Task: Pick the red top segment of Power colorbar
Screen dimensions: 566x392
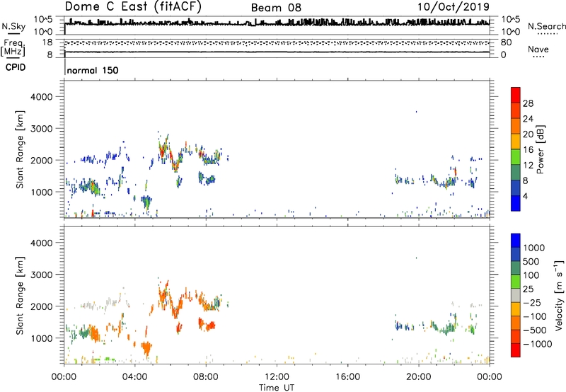Action: (516, 95)
